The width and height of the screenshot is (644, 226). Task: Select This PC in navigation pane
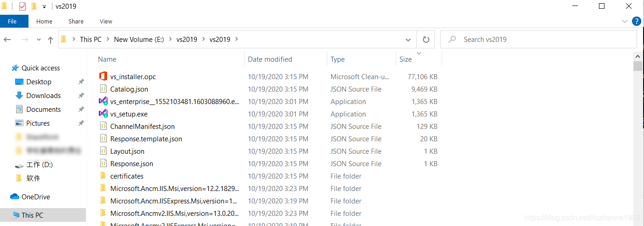click(32, 215)
